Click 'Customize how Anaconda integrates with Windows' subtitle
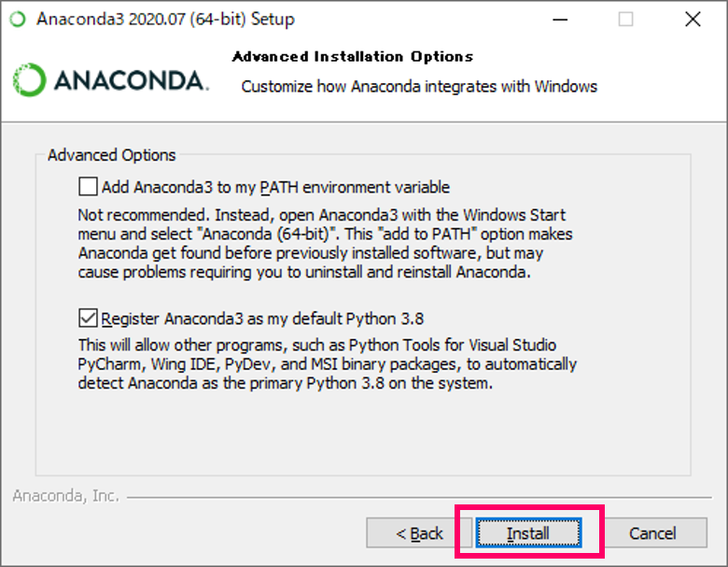 pos(419,87)
